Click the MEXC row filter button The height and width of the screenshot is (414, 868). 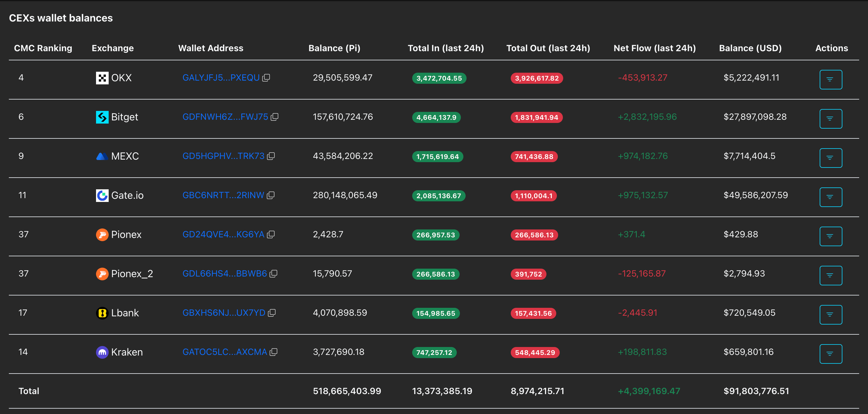coord(830,158)
